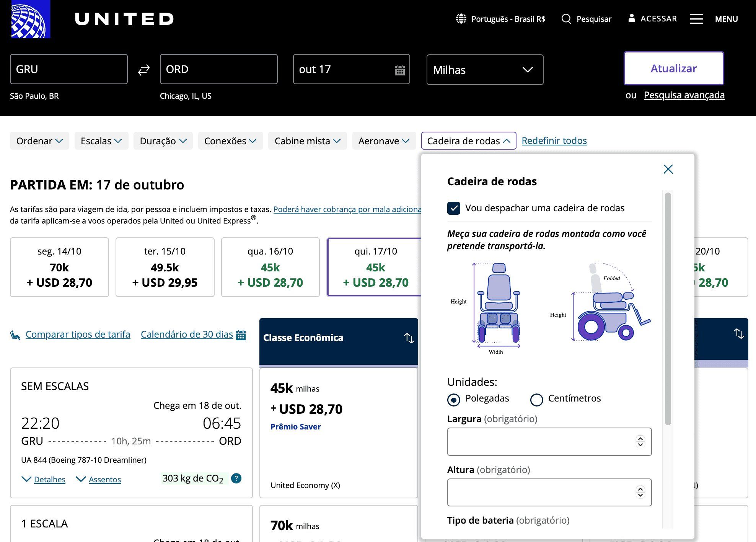Open language selector globe icon
Screen dimensions: 756x542
(461, 19)
